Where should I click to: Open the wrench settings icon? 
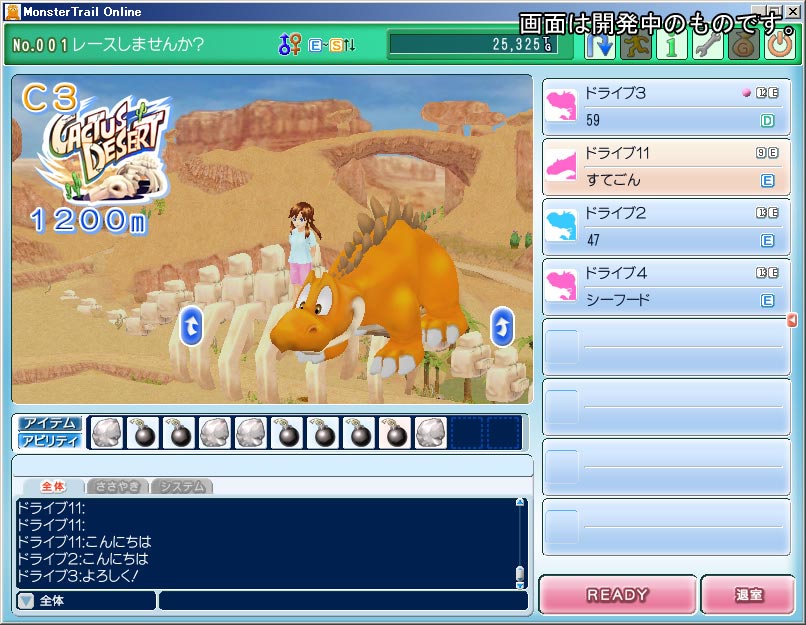point(707,46)
